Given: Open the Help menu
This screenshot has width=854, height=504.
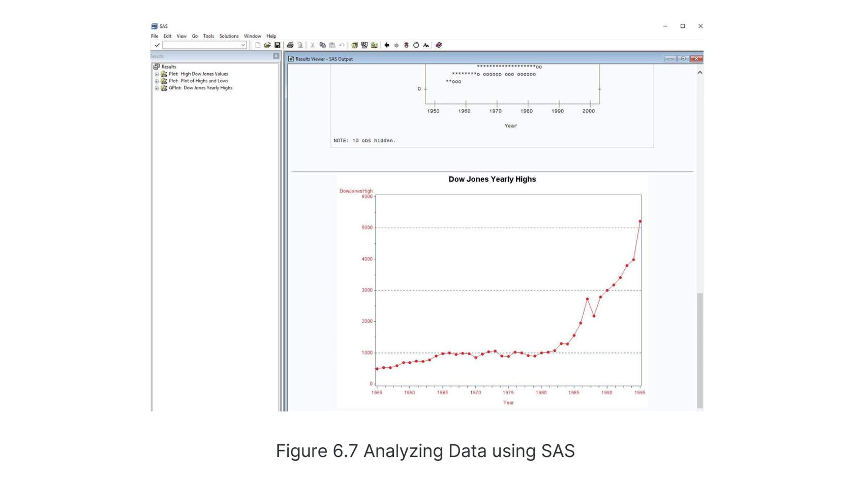Looking at the screenshot, I should click(x=271, y=36).
